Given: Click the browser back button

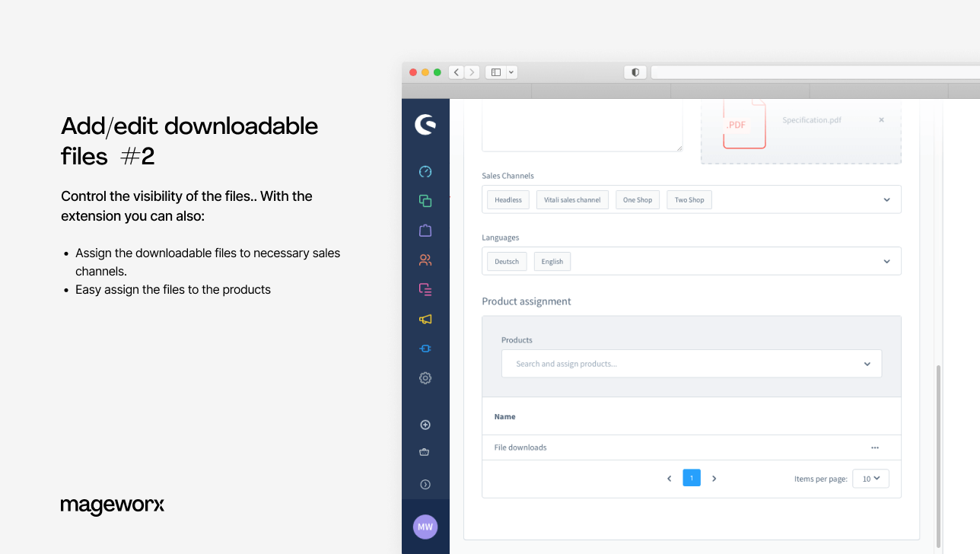Looking at the screenshot, I should pos(456,72).
